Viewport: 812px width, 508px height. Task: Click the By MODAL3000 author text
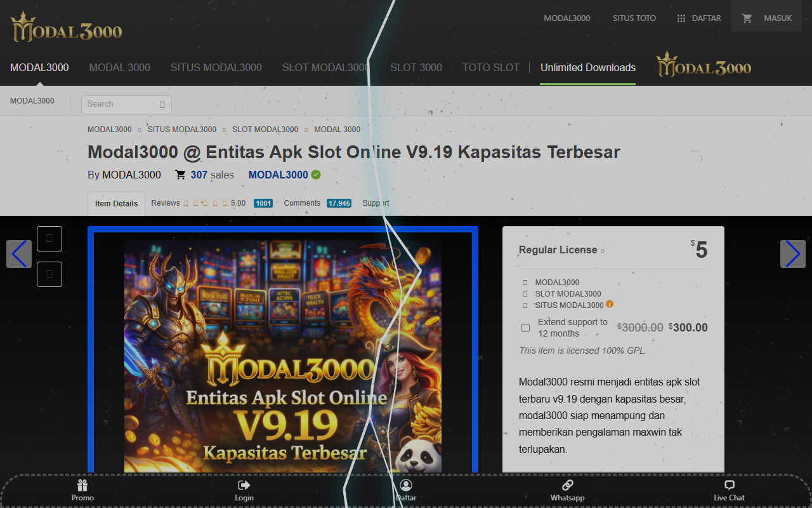[x=124, y=175]
